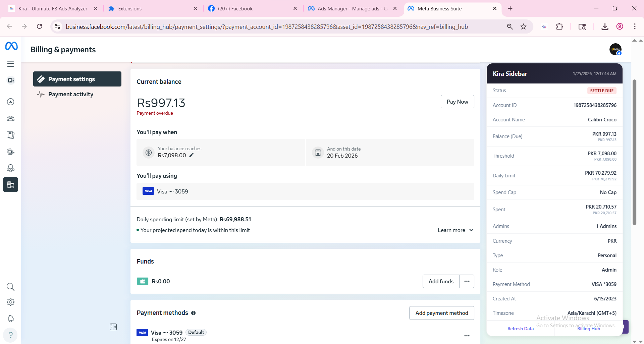Screen dimensions: 644x344
Task: Click the address bar URL
Action: click(267, 26)
